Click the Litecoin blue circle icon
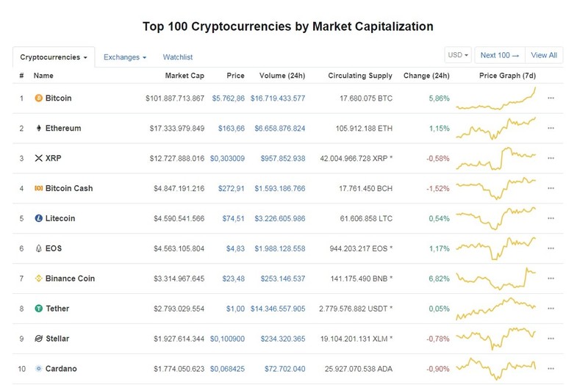The height and width of the screenshot is (385, 588). click(39, 218)
